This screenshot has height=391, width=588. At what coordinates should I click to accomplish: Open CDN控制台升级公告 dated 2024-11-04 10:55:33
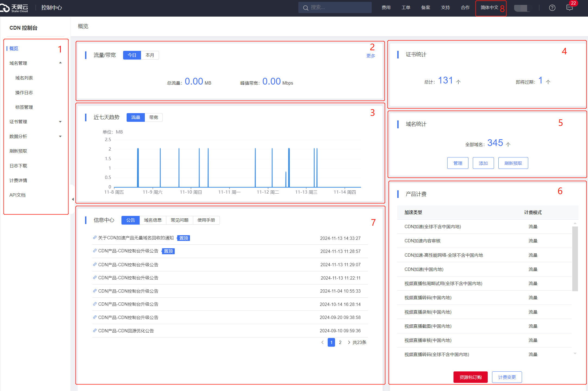click(x=128, y=291)
